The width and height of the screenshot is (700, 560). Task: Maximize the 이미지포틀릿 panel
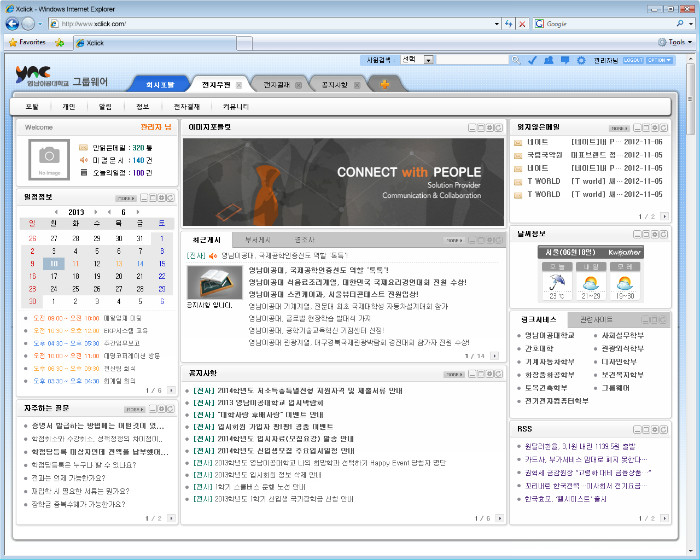coord(481,128)
